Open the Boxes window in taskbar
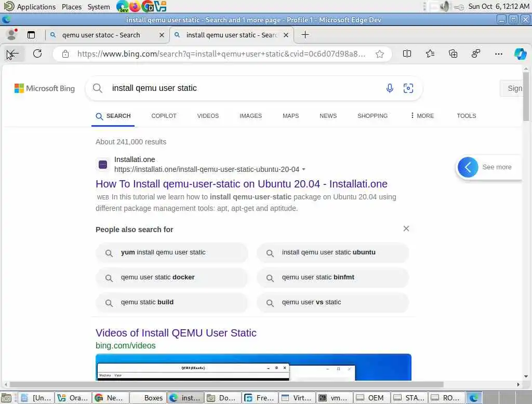The width and height of the screenshot is (532, 404). (148, 398)
